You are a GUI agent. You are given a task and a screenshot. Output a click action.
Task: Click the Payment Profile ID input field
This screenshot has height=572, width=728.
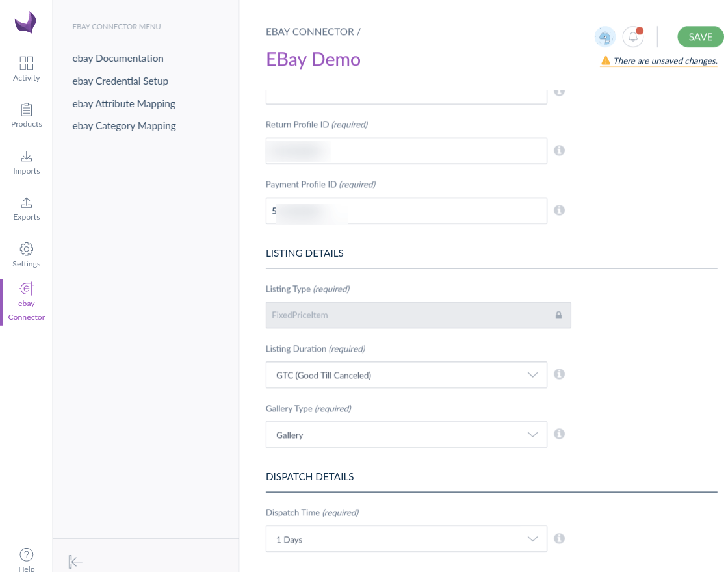pyautogui.click(x=406, y=211)
